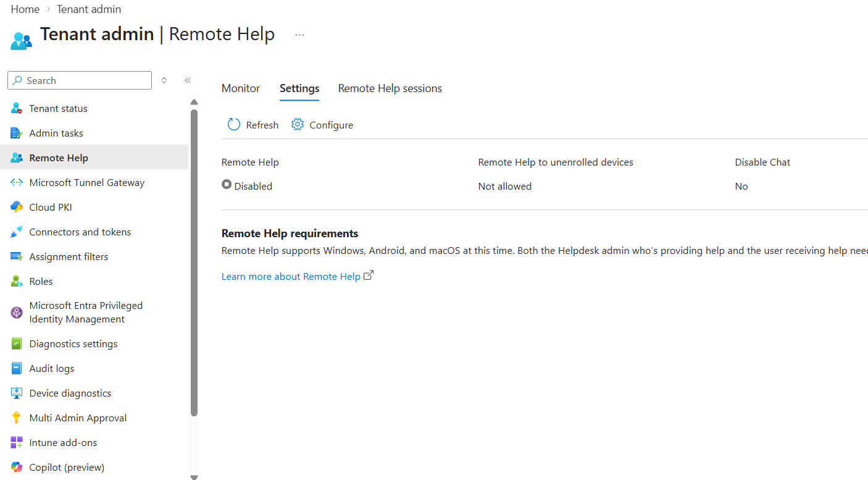Viewport: 868px width, 480px height.
Task: Open the Learn more about Remote Help link
Action: point(291,276)
